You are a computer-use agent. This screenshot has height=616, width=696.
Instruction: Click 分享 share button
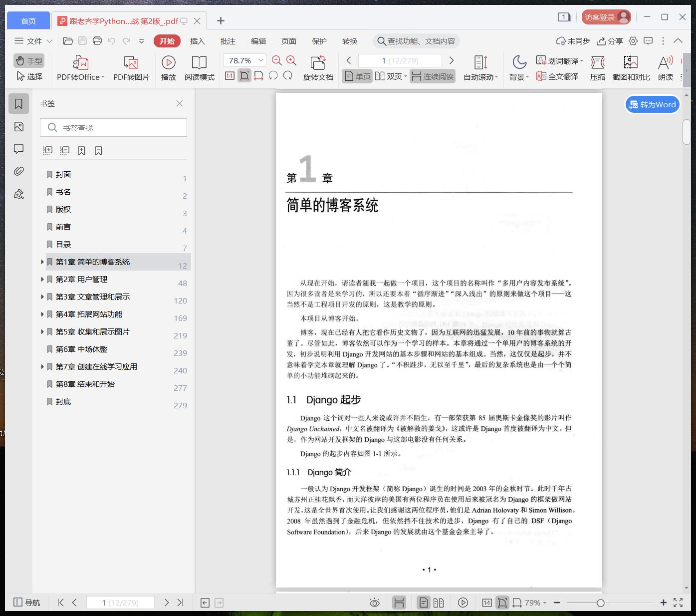click(x=610, y=41)
